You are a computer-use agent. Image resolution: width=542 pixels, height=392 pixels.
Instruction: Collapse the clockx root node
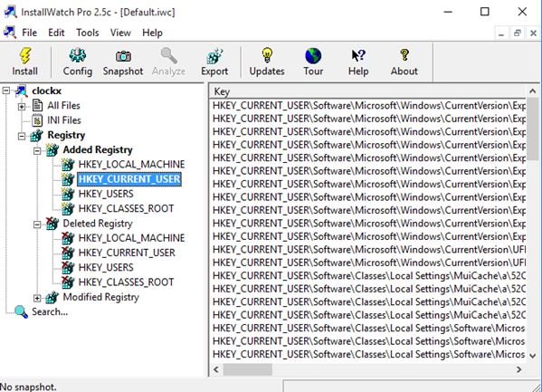(x=6, y=91)
